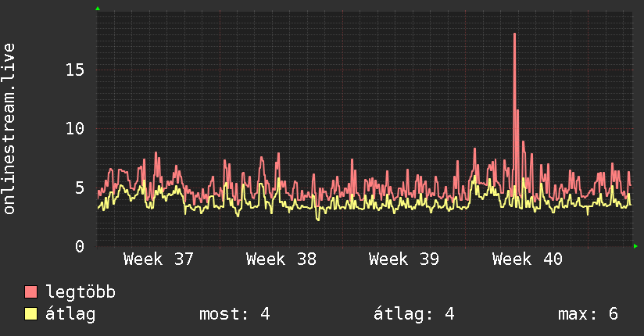The image size is (644, 336).
Task: Click the green arrow at the y-axis top
Action: [x=98, y=9]
